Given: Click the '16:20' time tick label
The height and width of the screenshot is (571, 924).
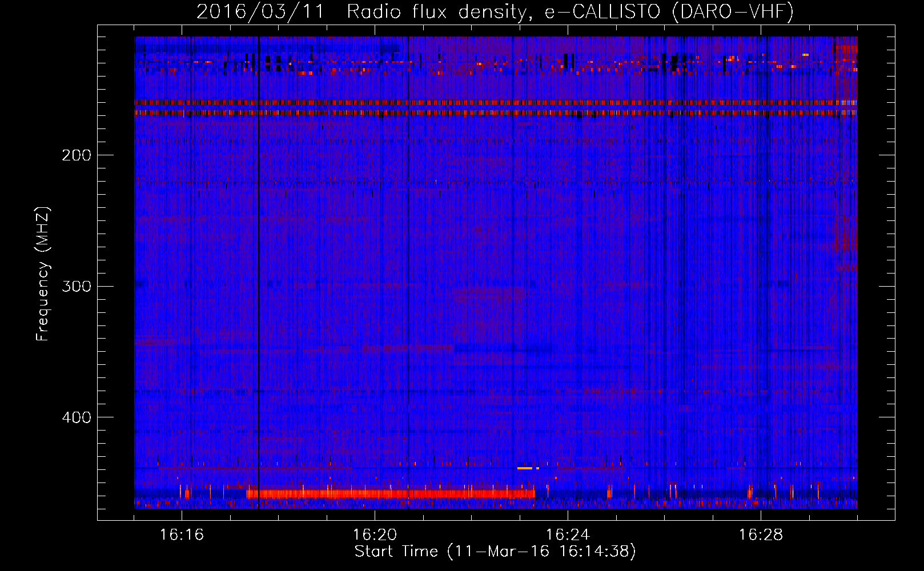Looking at the screenshot, I should click(375, 534).
